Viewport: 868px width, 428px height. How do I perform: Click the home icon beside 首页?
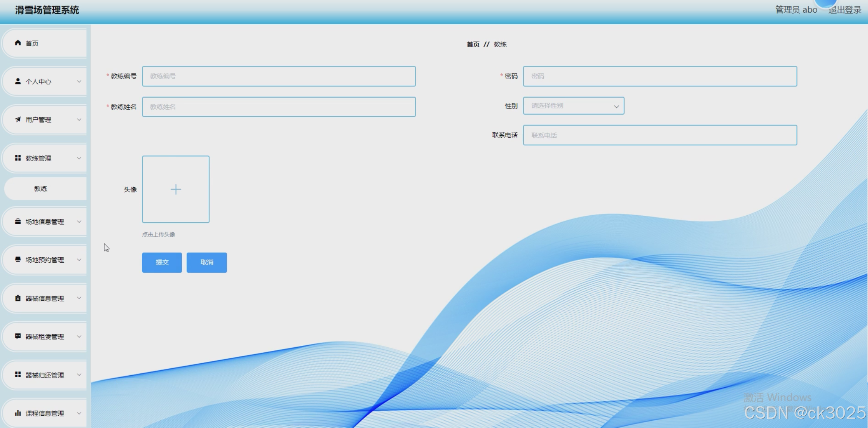click(18, 43)
